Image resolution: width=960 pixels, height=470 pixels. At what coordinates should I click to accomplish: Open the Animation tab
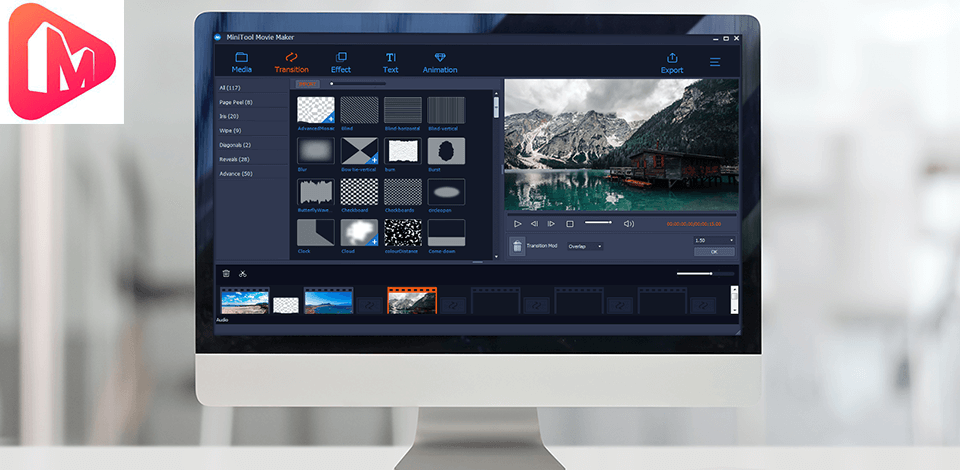440,63
